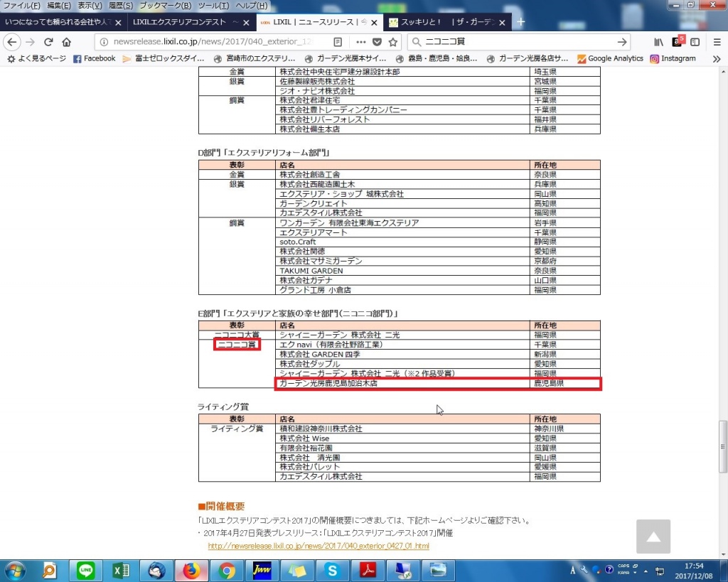Viewport: 728px width, 582px height.
Task: Switch to the いつになっても頼られる会社 tab
Action: point(63,22)
